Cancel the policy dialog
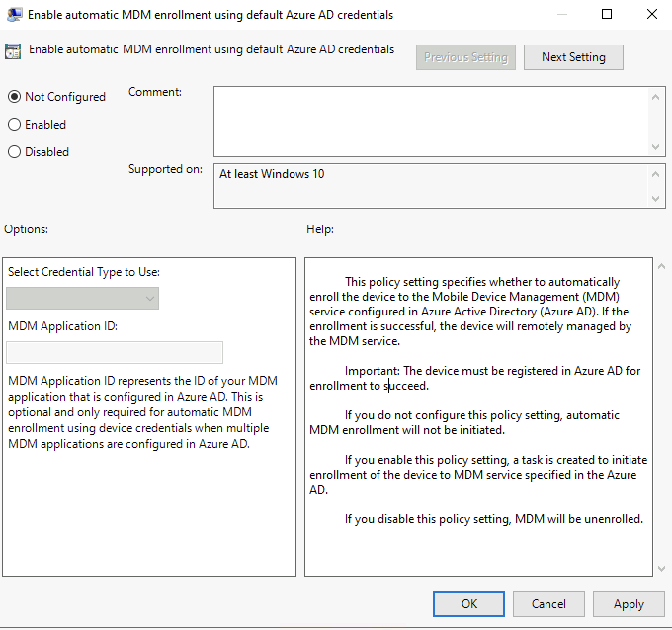Image resolution: width=672 pixels, height=630 pixels. [548, 604]
